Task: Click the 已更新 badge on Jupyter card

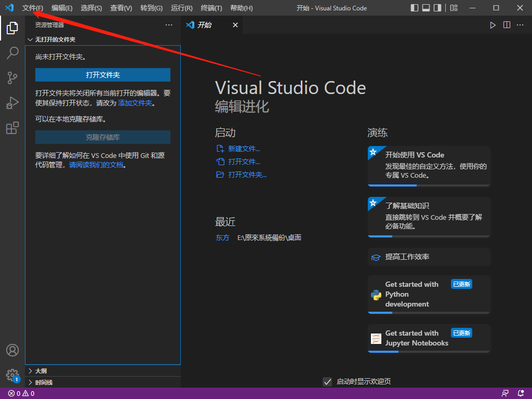Action: (461, 333)
